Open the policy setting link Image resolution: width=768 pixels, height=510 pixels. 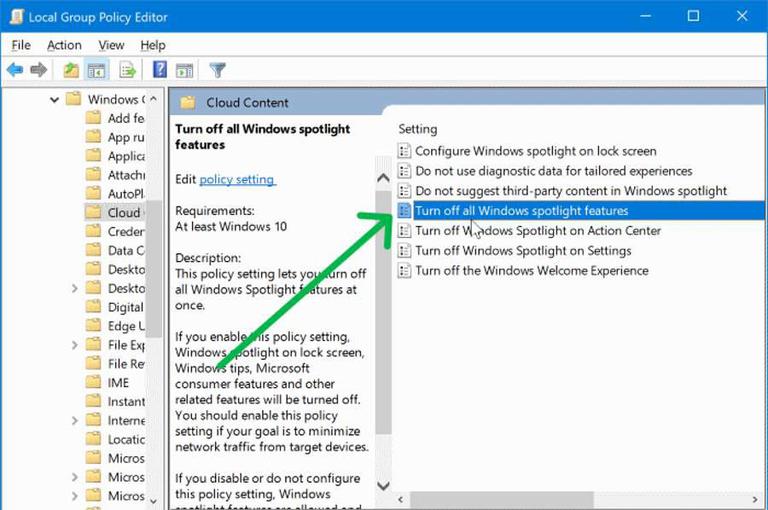[238, 179]
